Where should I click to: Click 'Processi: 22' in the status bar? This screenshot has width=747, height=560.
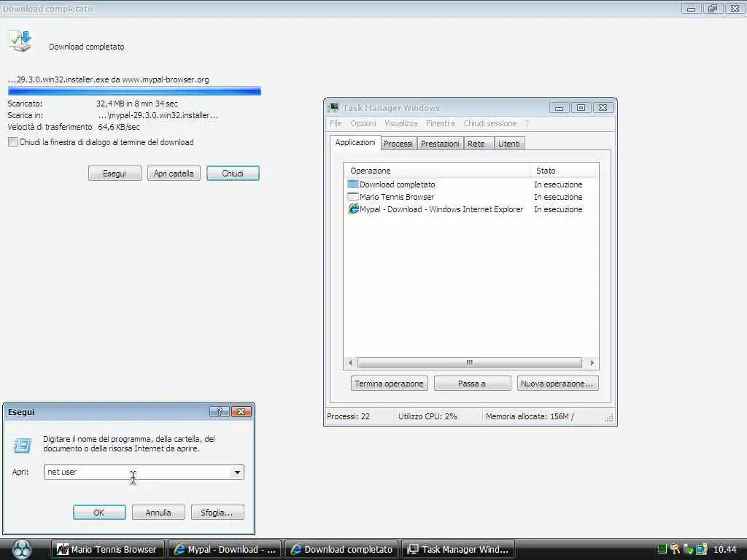pos(348,416)
